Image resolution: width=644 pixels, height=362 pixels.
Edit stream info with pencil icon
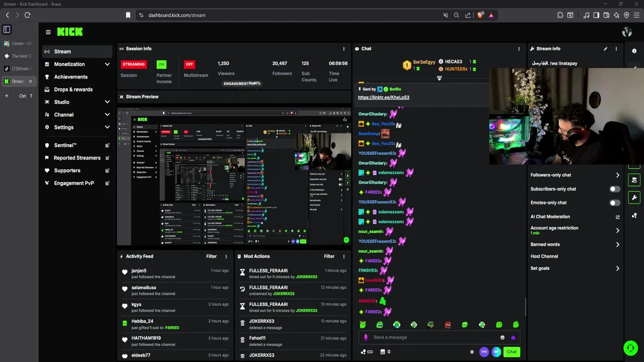point(605,49)
